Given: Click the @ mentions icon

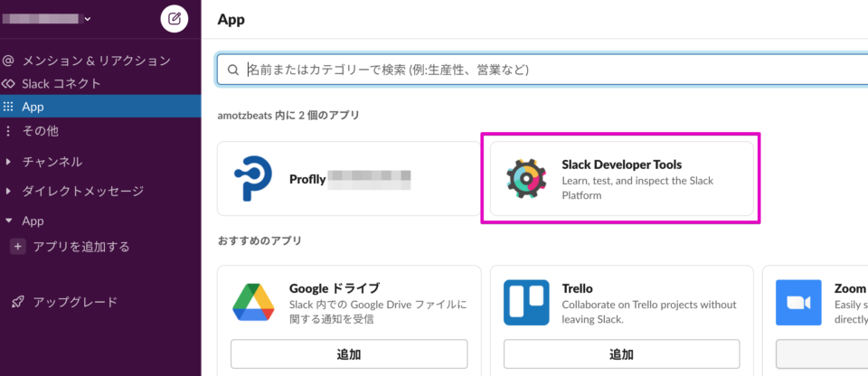Looking at the screenshot, I should (8, 61).
